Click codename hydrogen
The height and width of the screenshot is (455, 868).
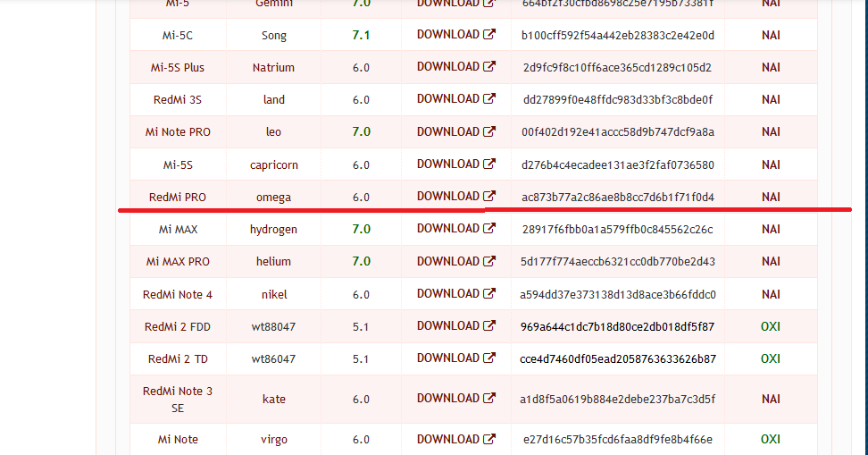[x=273, y=230]
